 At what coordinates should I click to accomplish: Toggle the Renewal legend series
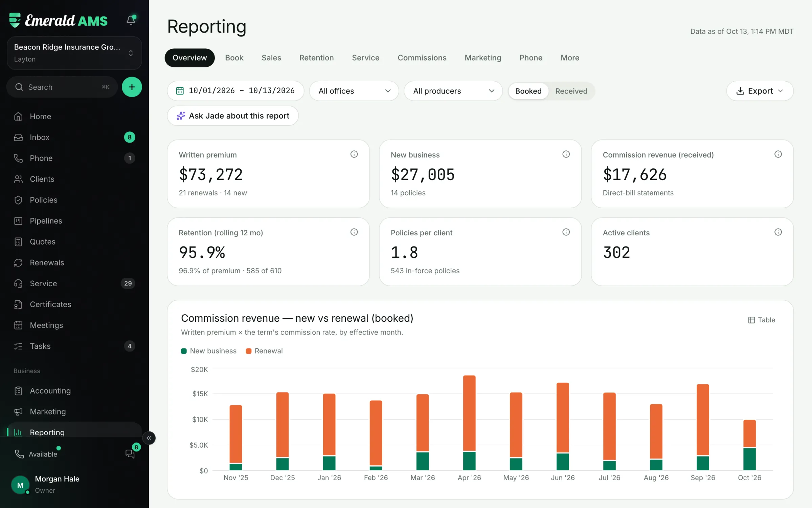[264, 351]
